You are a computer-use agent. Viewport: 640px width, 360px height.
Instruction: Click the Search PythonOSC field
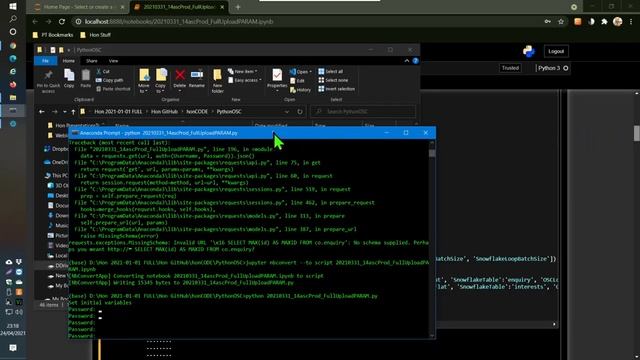pyautogui.click(x=363, y=111)
